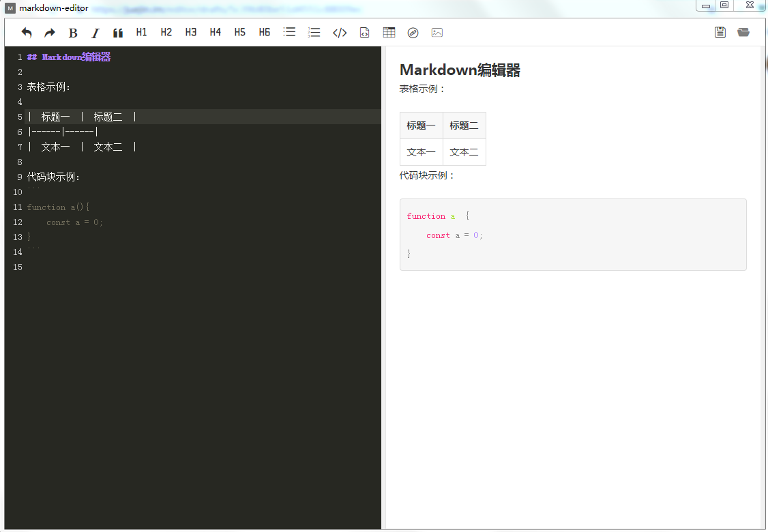Minimize the markdown-editor window
The width and height of the screenshot is (768, 532).
[x=705, y=5]
